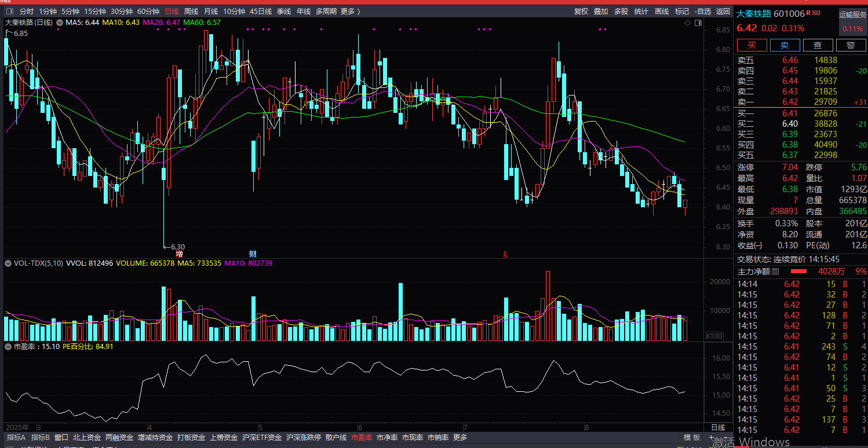
Task: Remove stock via -自选 toggle
Action: 703,12
